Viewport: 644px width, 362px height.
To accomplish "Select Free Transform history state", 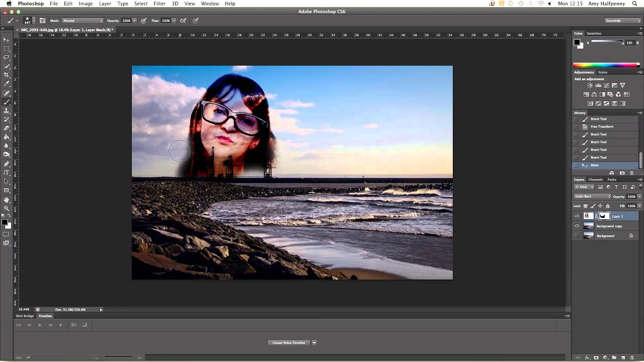I will click(602, 127).
